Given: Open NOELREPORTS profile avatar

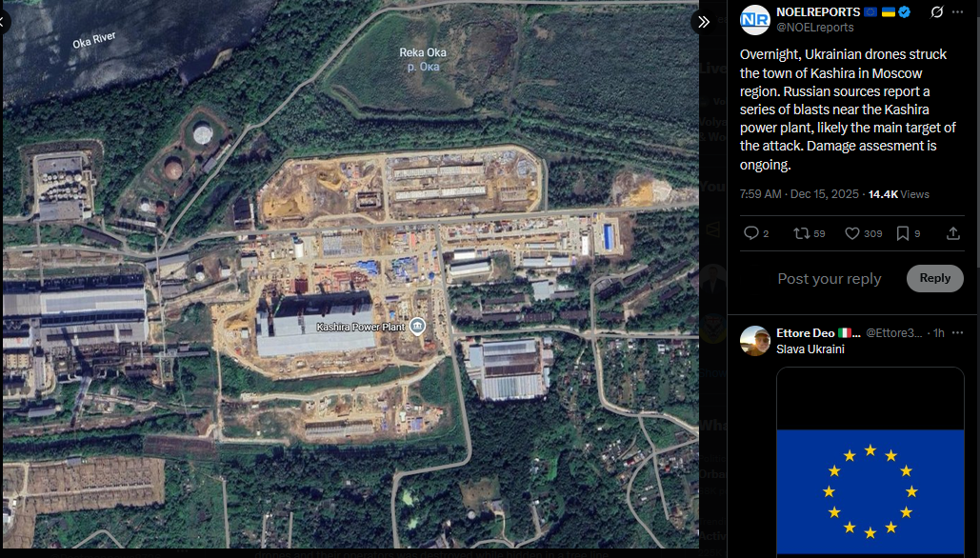Looking at the screenshot, I should point(754,20).
